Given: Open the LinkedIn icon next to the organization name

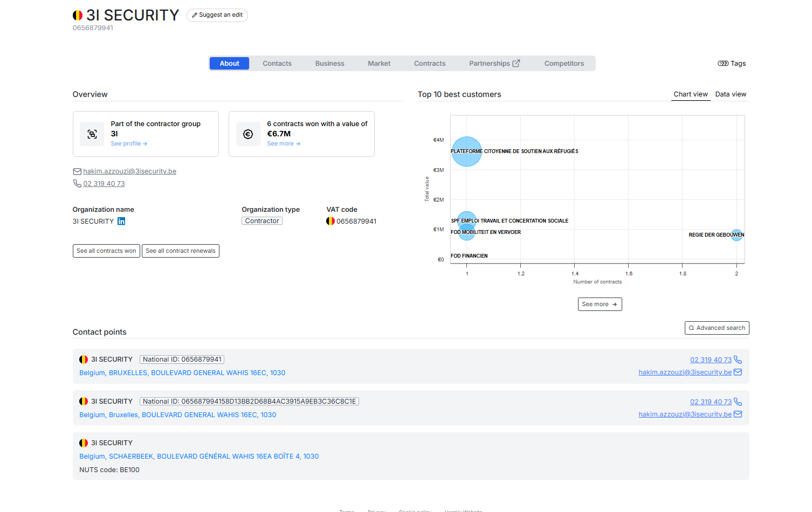Looking at the screenshot, I should [x=121, y=221].
